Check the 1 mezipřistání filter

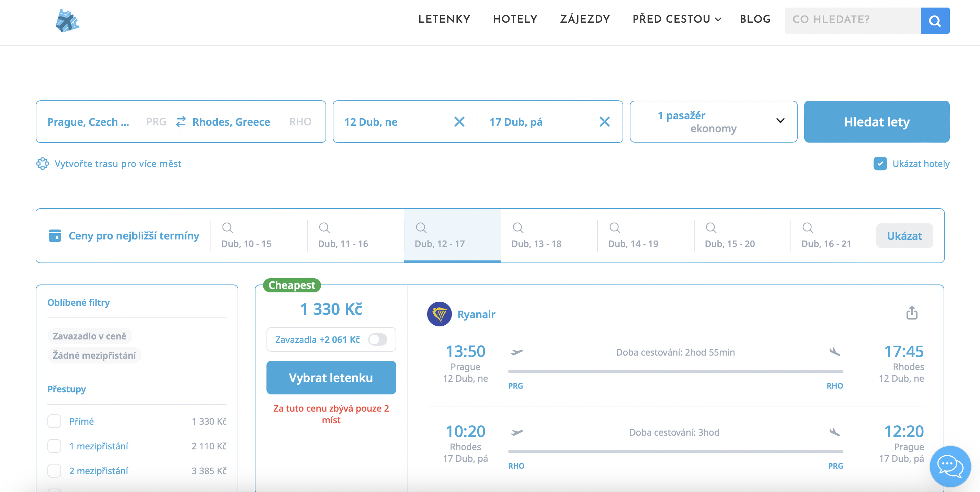54,446
